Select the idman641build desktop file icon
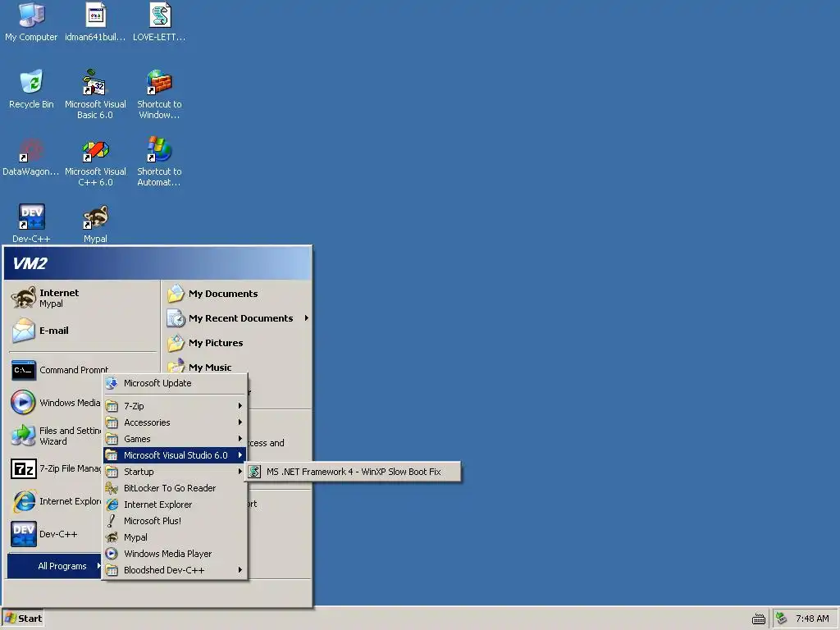 pos(95,21)
